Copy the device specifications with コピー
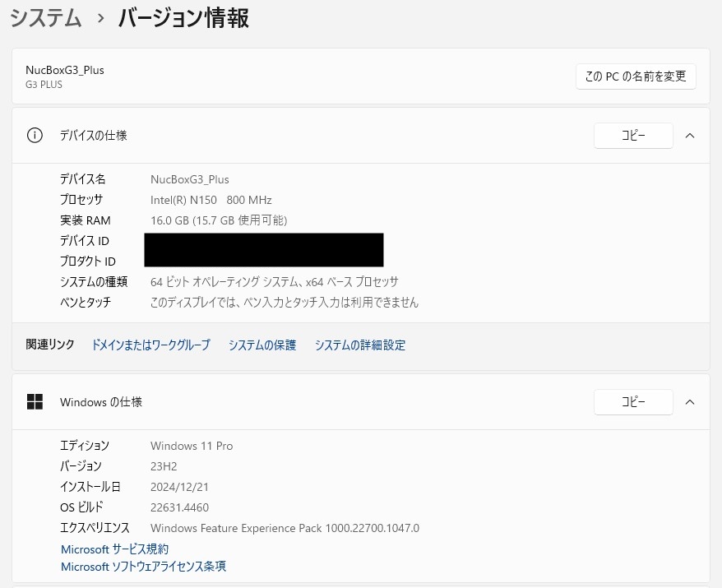Screen dimensions: 722x588 632,135
